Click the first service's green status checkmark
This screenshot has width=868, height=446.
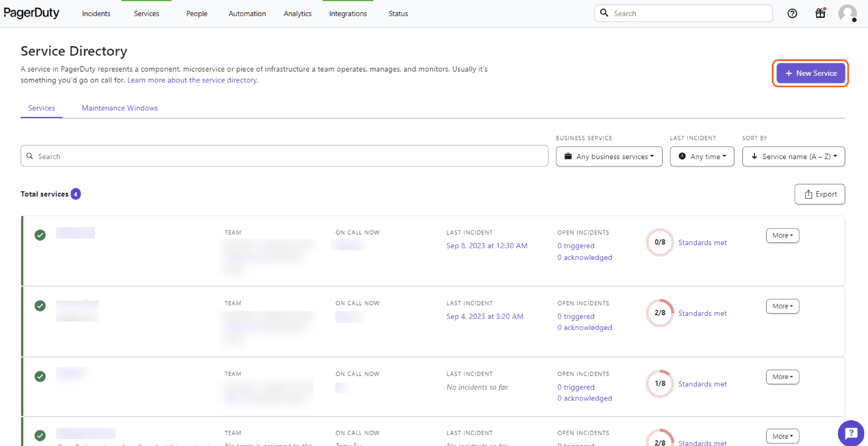coord(40,235)
